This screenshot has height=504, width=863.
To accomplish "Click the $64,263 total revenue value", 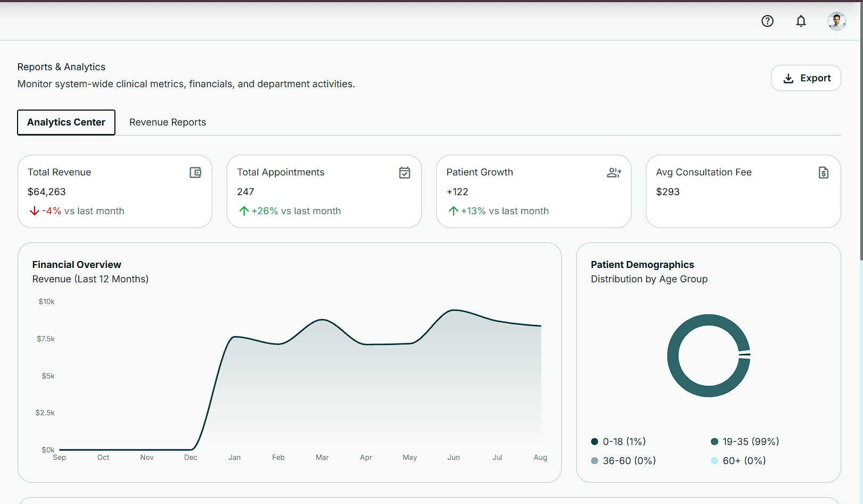I will 47,192.
